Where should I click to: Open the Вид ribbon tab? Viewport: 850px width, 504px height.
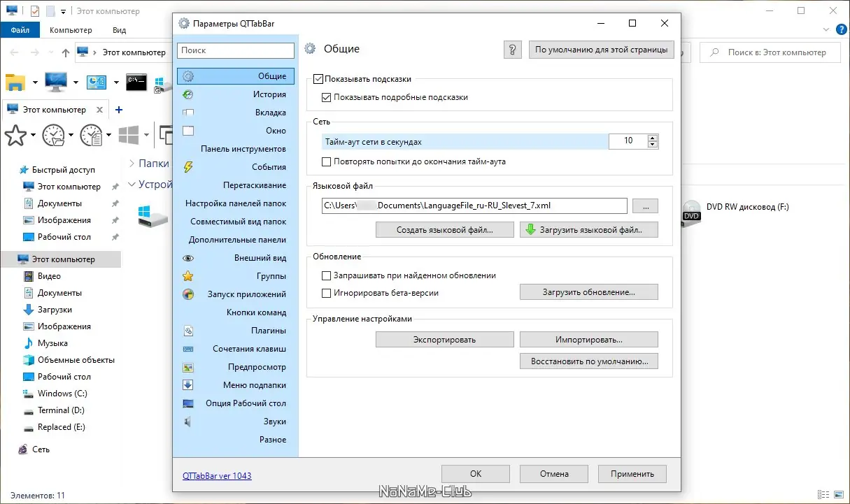click(x=119, y=30)
